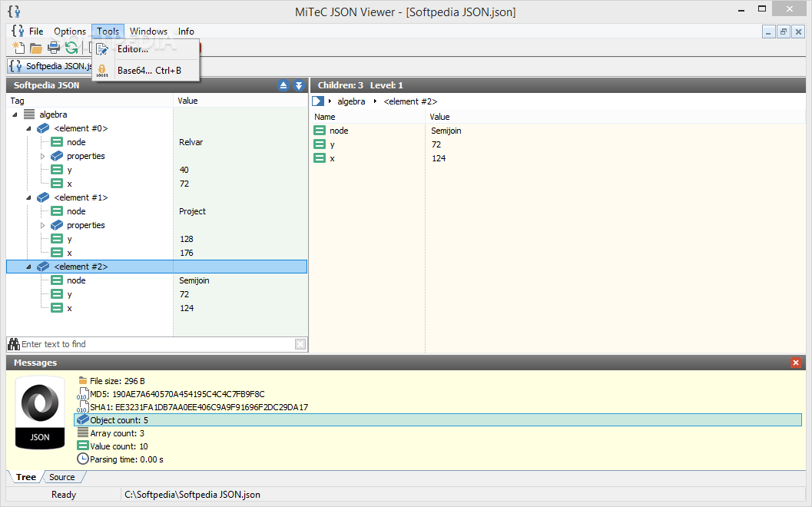Click the properties cube icon under <element #0>
Screen dimensions: 812x507
(x=57, y=156)
